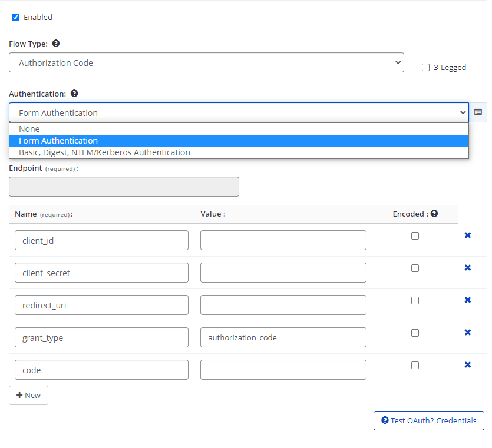Viewport: 492px width, 448px height.
Task: Delete the client_id parameter row
Action: tap(467, 235)
